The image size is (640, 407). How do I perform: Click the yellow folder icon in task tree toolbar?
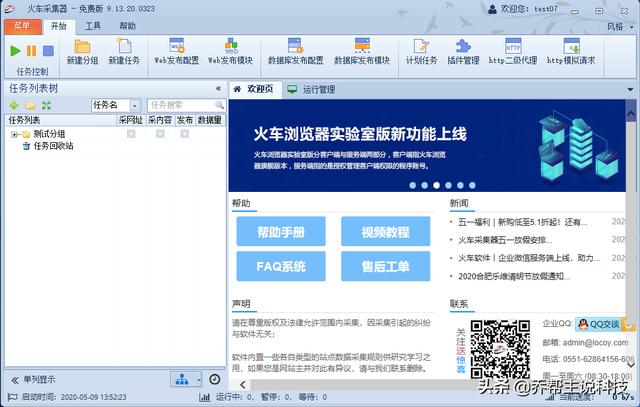[x=30, y=105]
